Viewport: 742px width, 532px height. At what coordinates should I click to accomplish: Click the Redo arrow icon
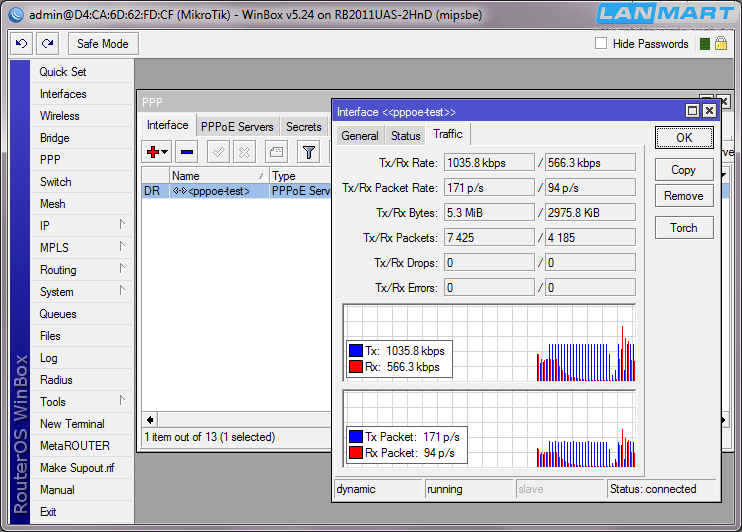click(x=47, y=44)
